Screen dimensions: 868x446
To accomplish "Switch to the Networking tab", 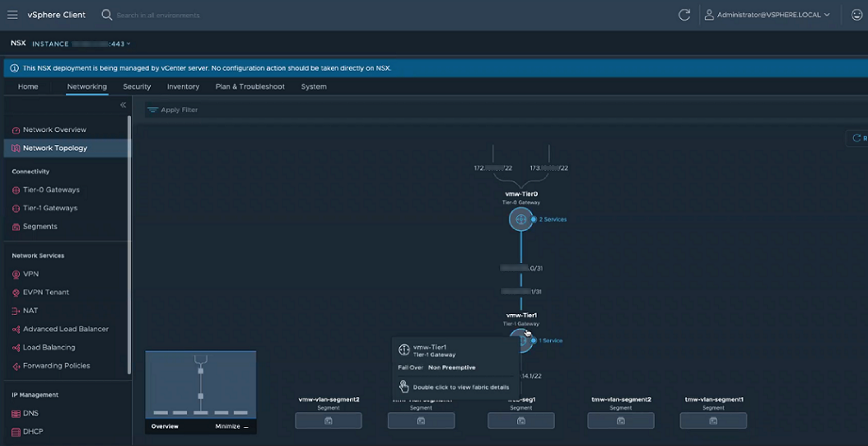I will click(x=87, y=87).
